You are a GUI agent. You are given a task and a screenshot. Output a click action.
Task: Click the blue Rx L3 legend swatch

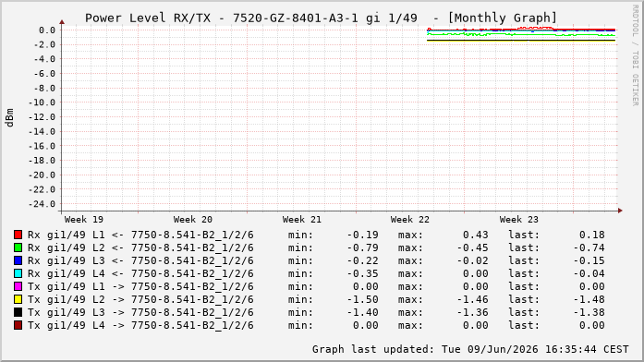18,260
